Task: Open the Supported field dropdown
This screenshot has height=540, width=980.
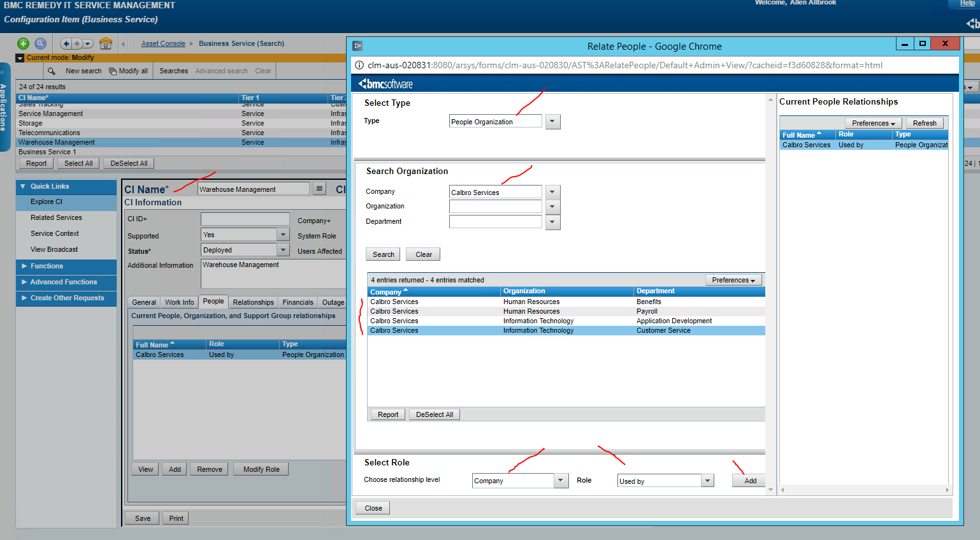Action: click(x=284, y=235)
